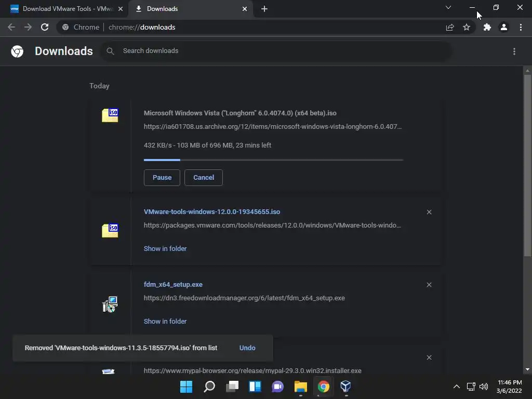Select the Downloads tab

point(192,9)
